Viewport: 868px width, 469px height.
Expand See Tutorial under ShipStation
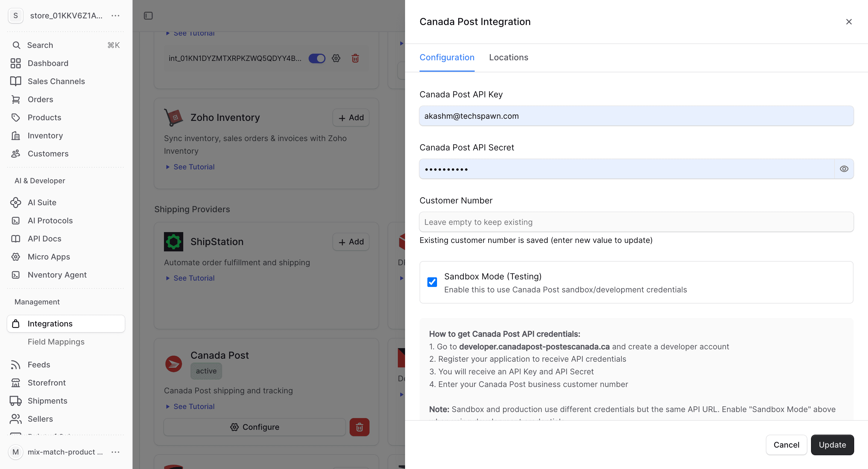pyautogui.click(x=190, y=278)
